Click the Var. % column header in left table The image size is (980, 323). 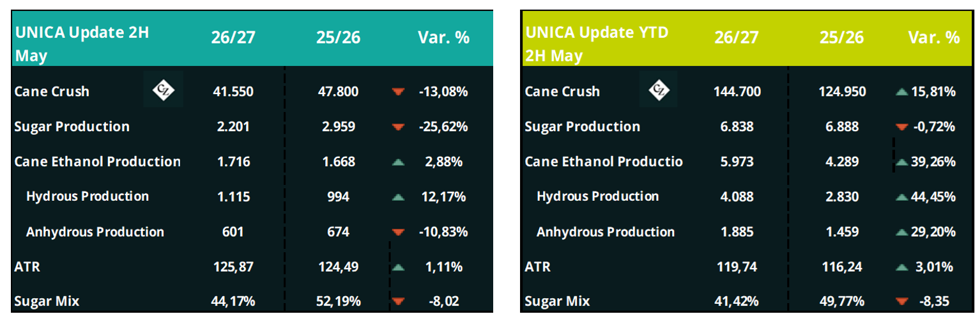[x=443, y=38]
